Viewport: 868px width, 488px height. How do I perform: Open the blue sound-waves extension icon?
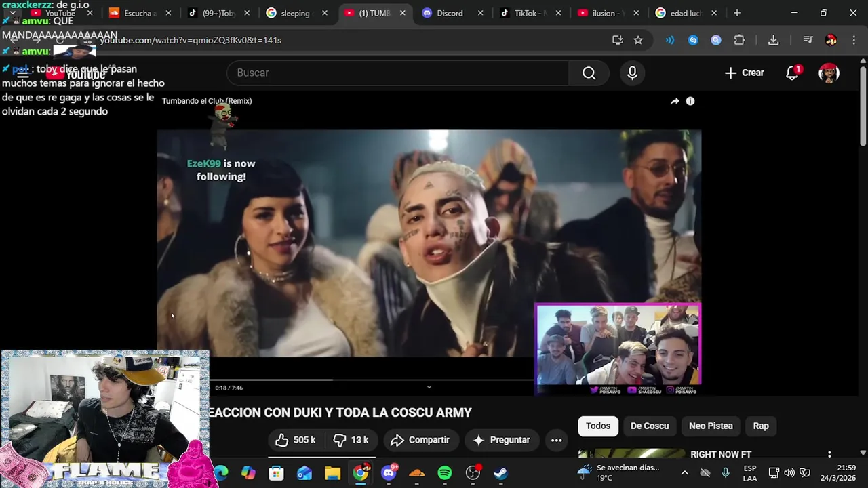point(670,40)
